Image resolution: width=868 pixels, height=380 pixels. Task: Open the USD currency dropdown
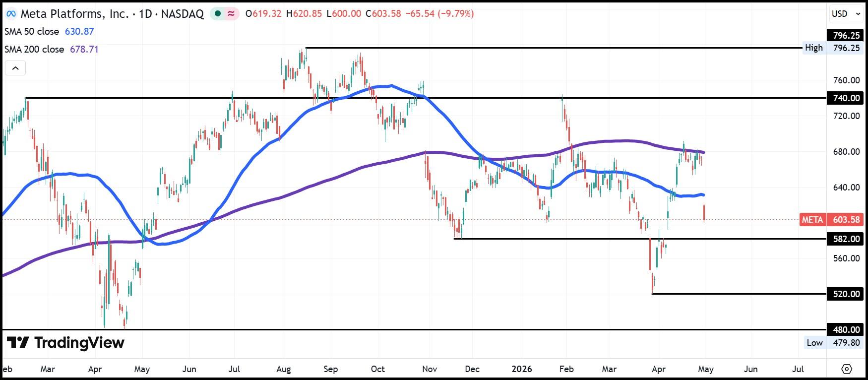click(x=846, y=14)
